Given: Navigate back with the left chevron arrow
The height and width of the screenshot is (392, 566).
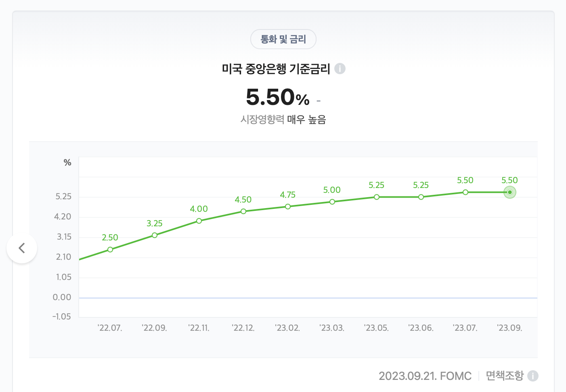Looking at the screenshot, I should (22, 248).
